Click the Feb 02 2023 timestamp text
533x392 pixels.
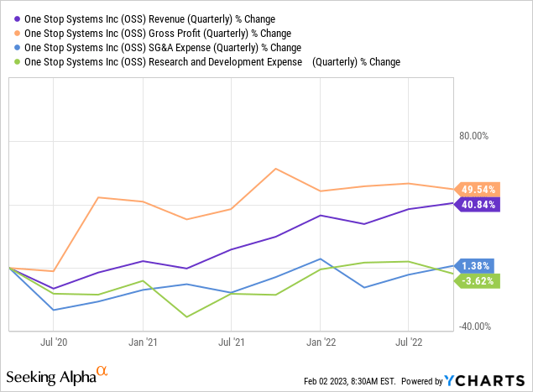coord(350,381)
